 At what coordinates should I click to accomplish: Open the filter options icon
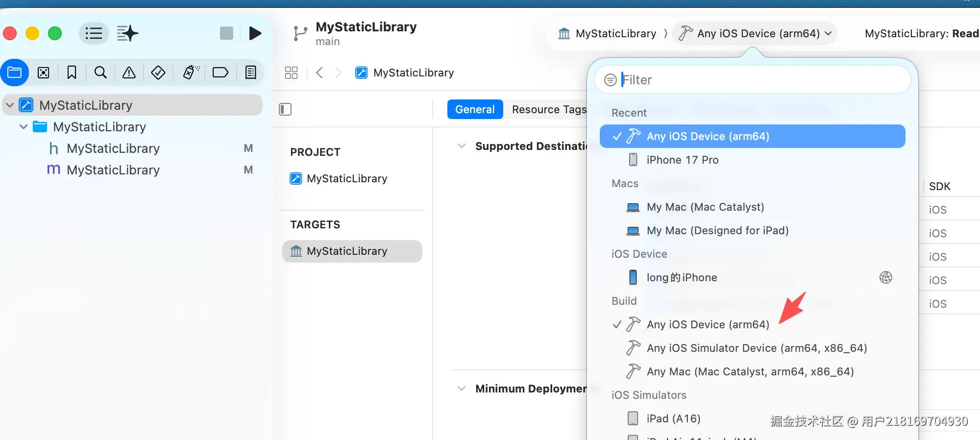(610, 80)
